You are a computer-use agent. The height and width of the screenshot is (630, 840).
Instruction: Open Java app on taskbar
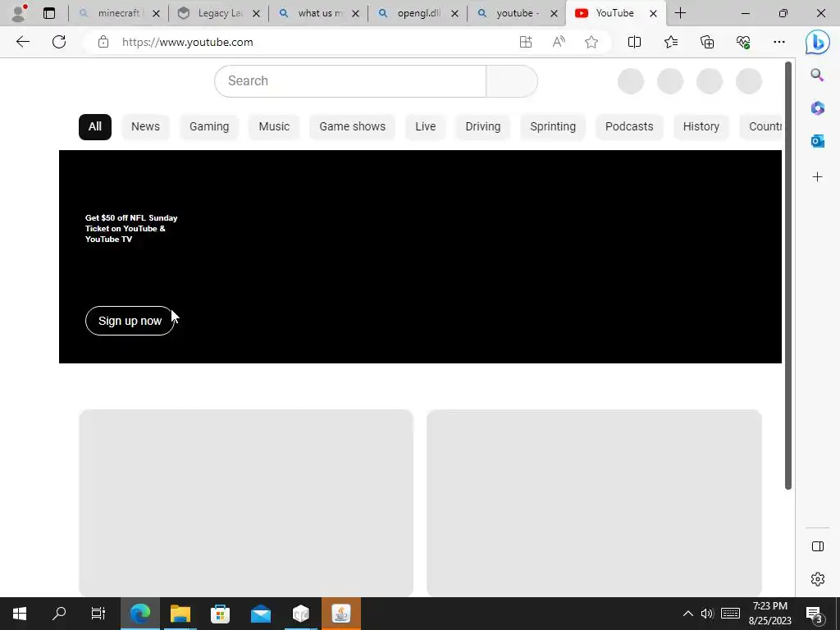[x=341, y=614]
